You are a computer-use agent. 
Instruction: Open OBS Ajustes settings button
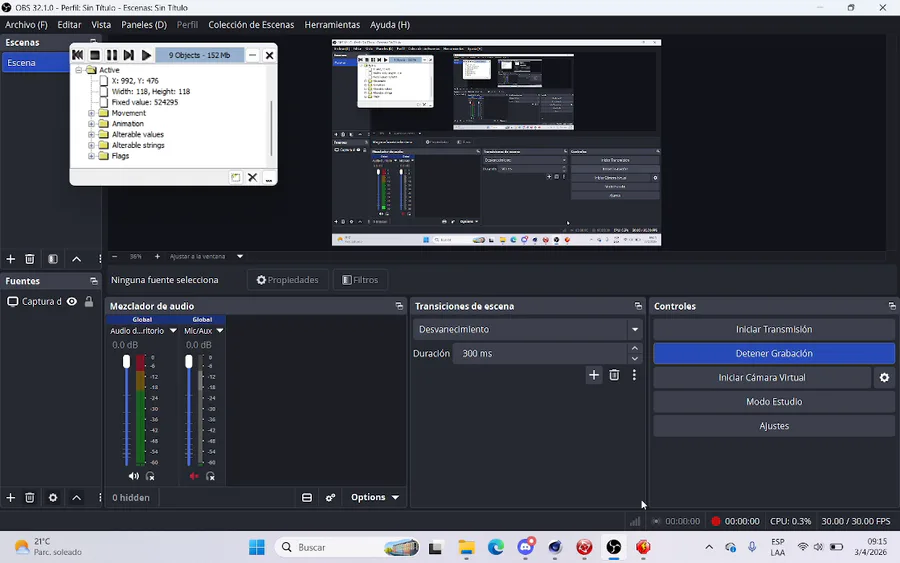click(x=774, y=426)
